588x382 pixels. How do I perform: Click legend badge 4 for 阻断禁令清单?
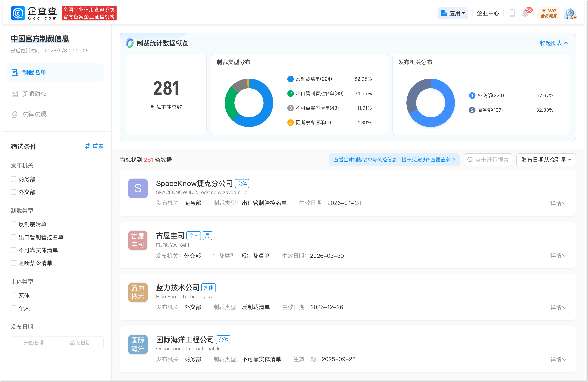(x=290, y=123)
